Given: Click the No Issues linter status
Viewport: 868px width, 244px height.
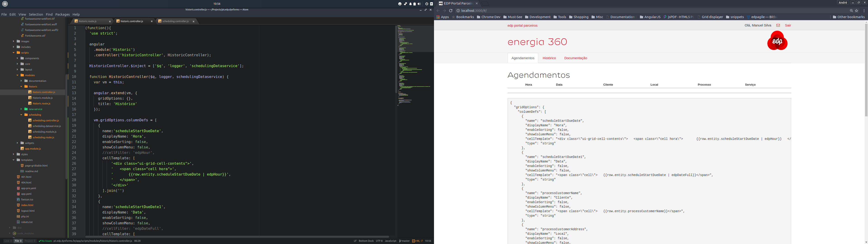Looking at the screenshot, I should (x=45, y=241).
